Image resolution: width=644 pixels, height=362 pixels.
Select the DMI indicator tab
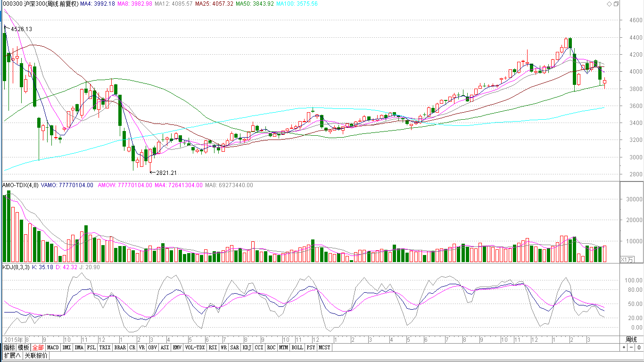pyautogui.click(x=66, y=347)
